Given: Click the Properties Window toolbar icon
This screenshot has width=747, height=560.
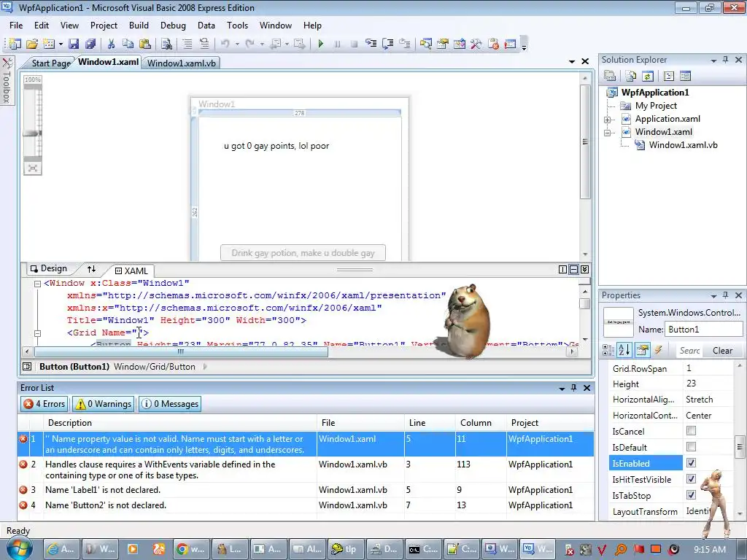Looking at the screenshot, I should (x=443, y=44).
